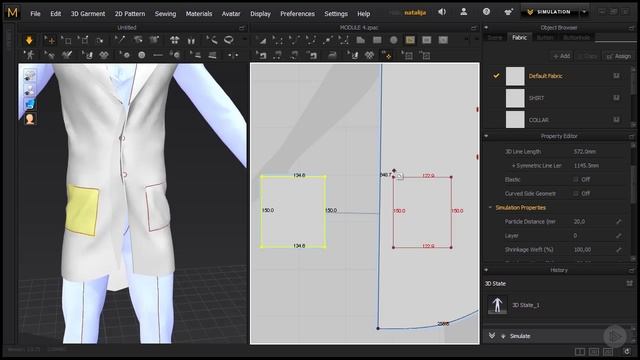
Task: Click the speaker icon in the top bar
Action: click(x=442, y=12)
